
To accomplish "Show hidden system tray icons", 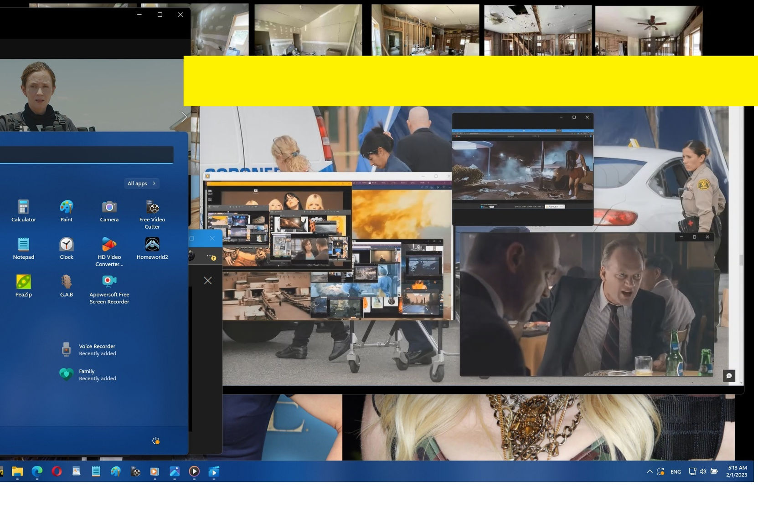I will coord(650,471).
